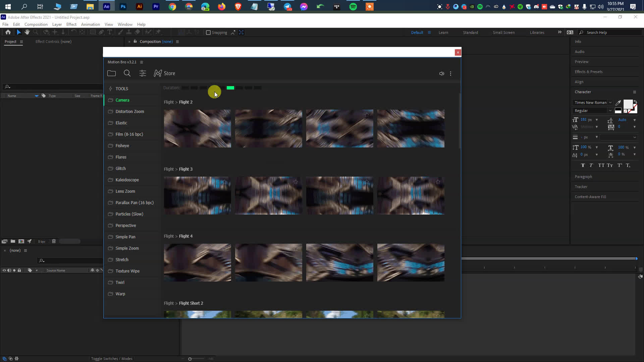
Task: Switch to the Effect Controls tab
Action: click(53, 41)
